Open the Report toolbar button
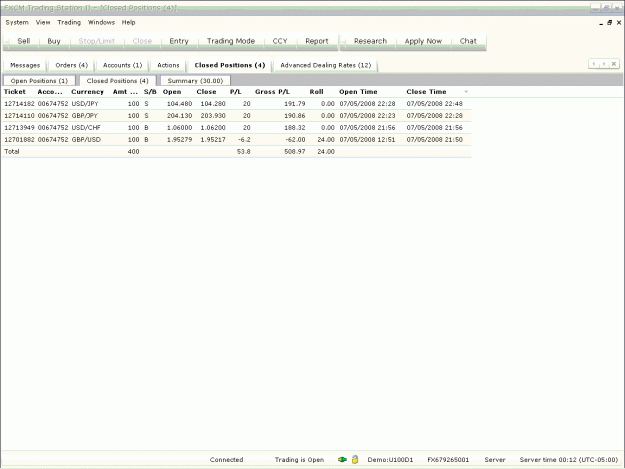This screenshot has width=625, height=469. (317, 41)
